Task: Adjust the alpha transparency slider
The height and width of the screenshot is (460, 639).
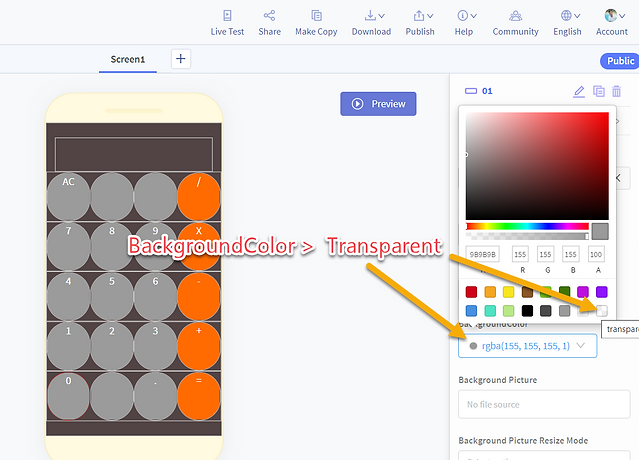Action: (527, 236)
